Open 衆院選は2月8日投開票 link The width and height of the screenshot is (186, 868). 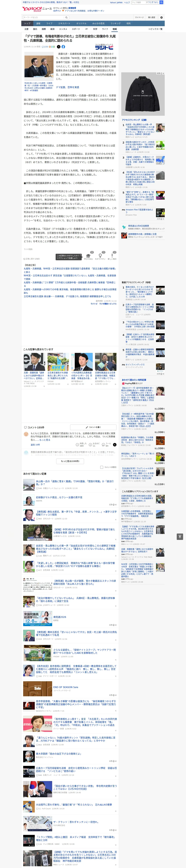click(138, 226)
